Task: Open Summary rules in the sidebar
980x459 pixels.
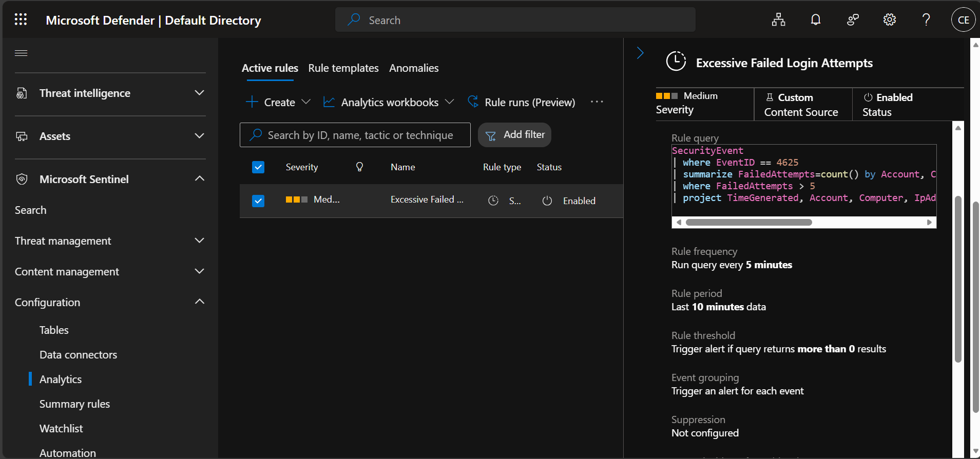Action: click(74, 404)
